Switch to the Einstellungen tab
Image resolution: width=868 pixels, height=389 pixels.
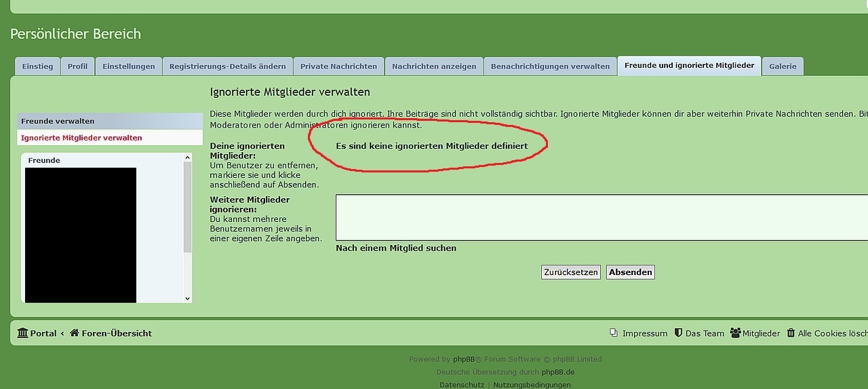click(x=129, y=67)
